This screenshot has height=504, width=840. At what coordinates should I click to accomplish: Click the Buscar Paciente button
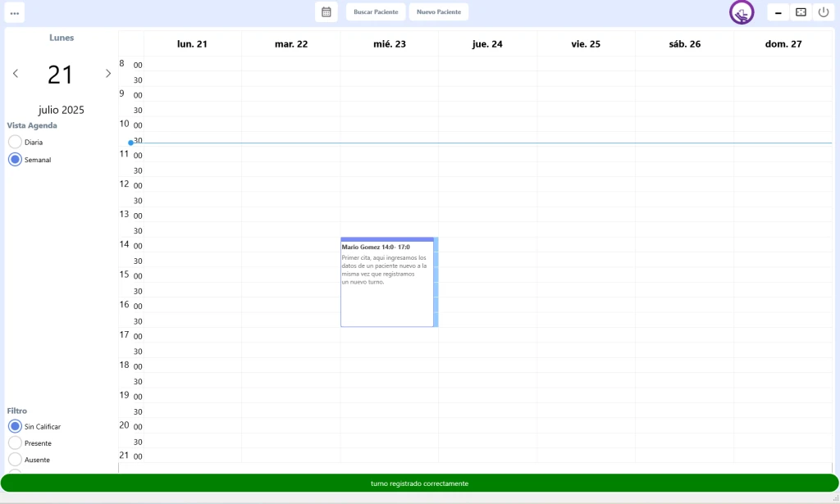click(376, 11)
